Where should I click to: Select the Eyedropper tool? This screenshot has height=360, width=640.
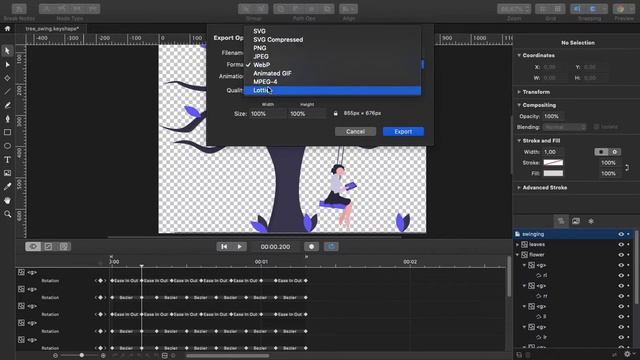(7, 187)
